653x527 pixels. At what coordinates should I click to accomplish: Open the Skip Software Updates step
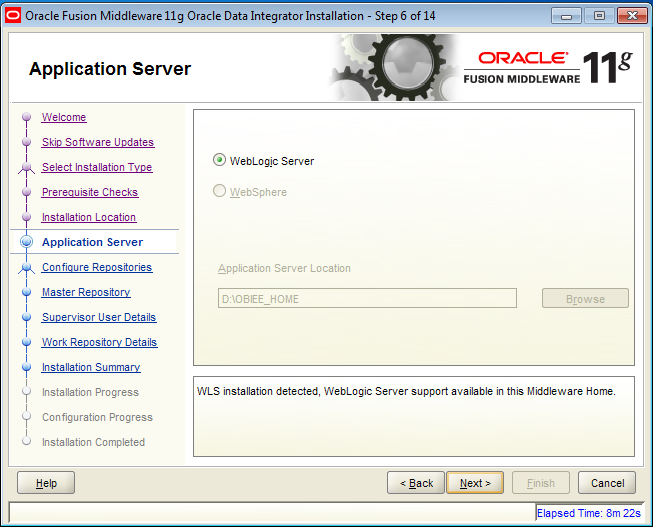tap(98, 142)
